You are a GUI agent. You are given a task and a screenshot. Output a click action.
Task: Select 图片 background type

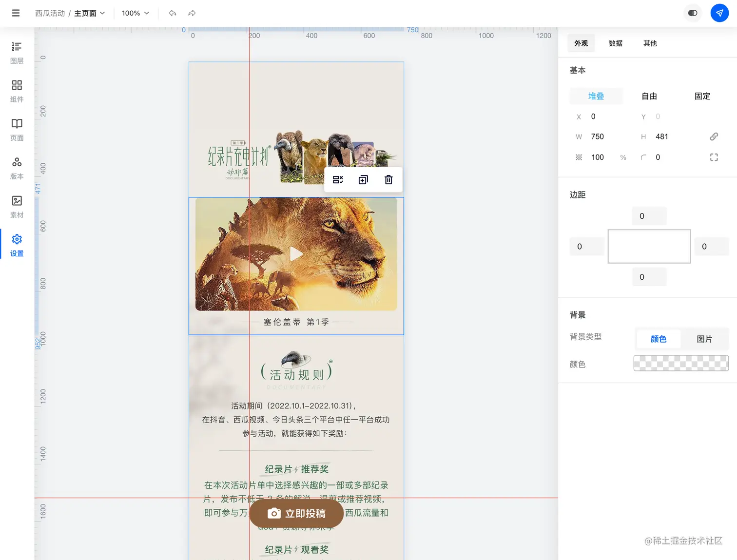pyautogui.click(x=704, y=339)
